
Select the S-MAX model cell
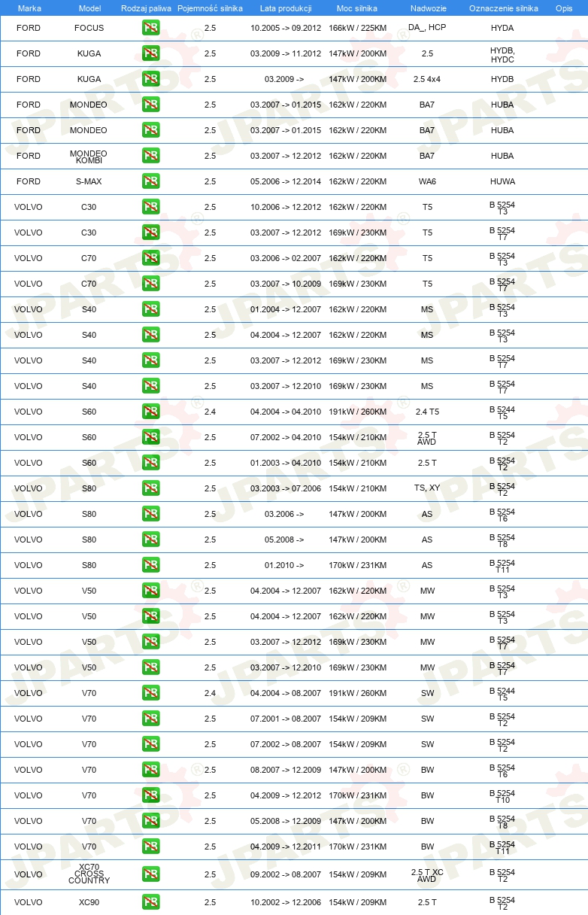89,181
